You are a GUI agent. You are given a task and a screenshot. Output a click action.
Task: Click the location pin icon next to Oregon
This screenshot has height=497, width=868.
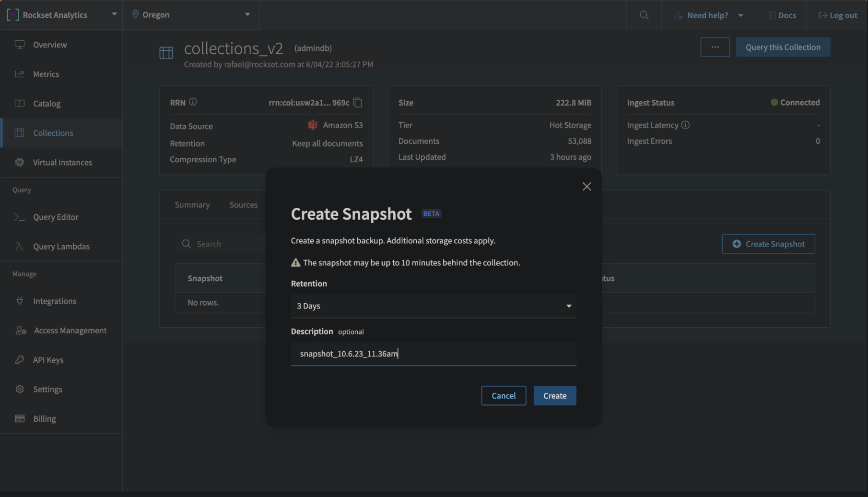click(x=136, y=14)
